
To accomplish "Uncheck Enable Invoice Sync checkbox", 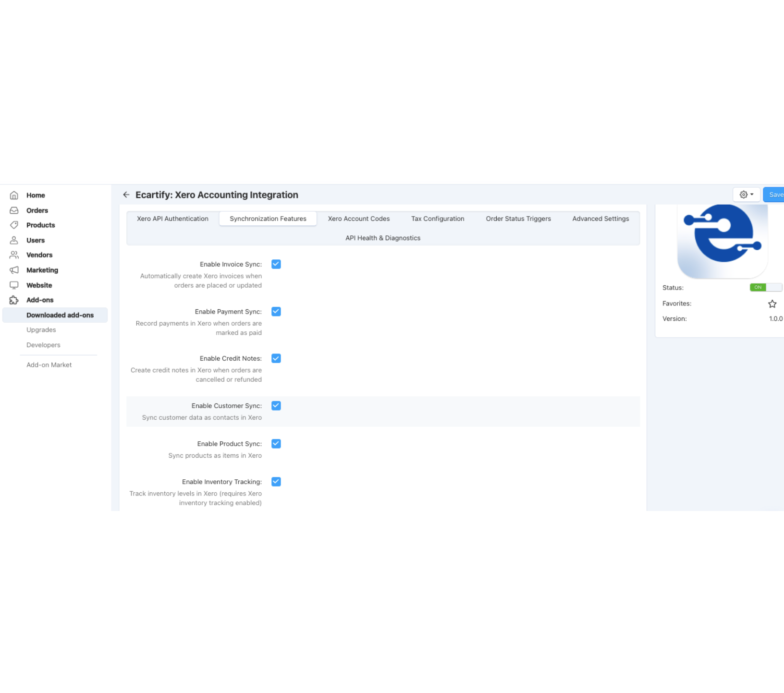I will coord(276,264).
